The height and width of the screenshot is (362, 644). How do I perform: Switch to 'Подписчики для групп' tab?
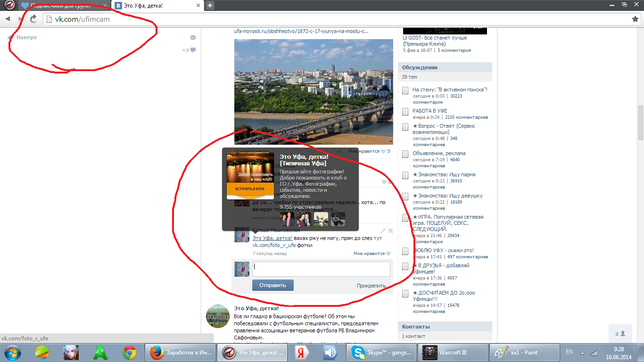pyautogui.click(x=64, y=6)
